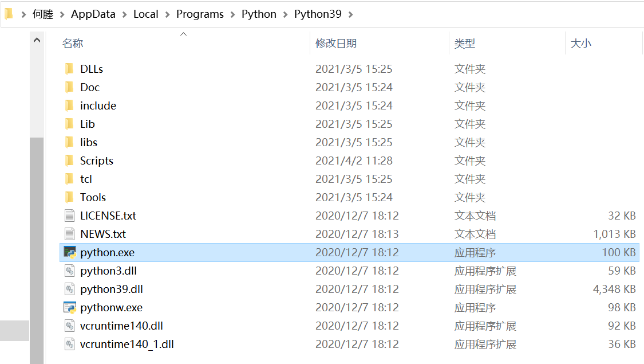Expand chevron before 何塍 in path

click(23, 14)
